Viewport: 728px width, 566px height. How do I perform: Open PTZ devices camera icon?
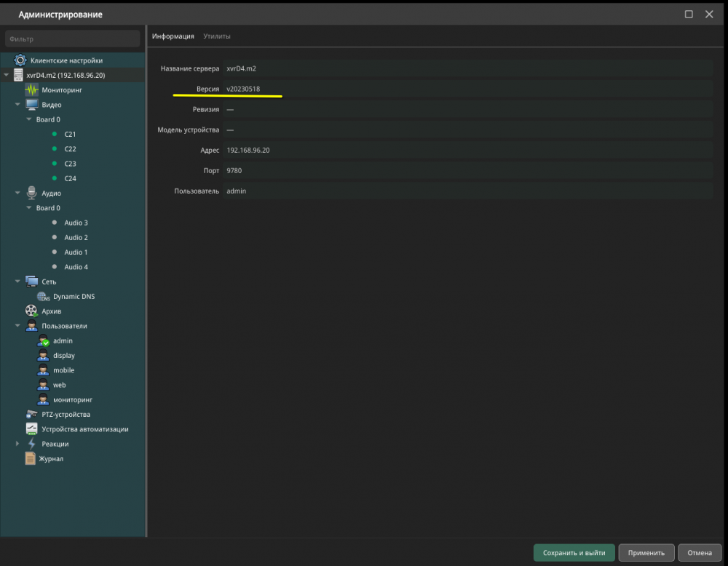coord(31,415)
